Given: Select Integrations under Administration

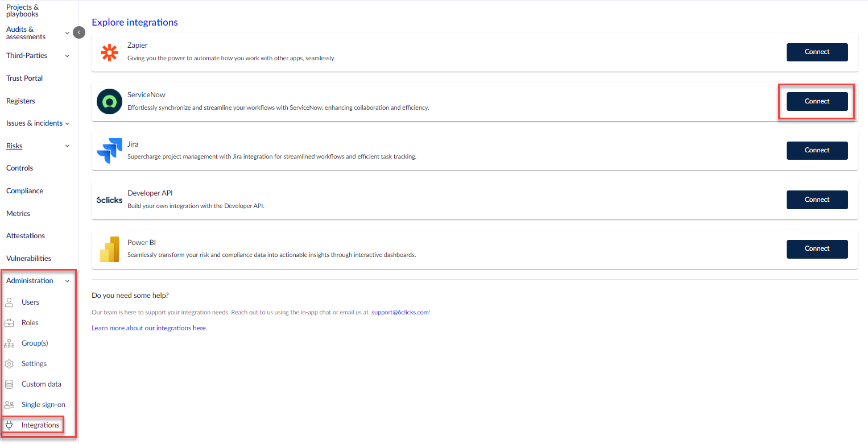Looking at the screenshot, I should pyautogui.click(x=40, y=425).
